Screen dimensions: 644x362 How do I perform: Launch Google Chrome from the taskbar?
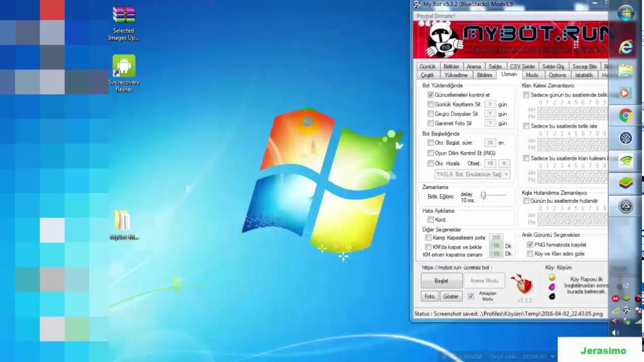[x=626, y=116]
